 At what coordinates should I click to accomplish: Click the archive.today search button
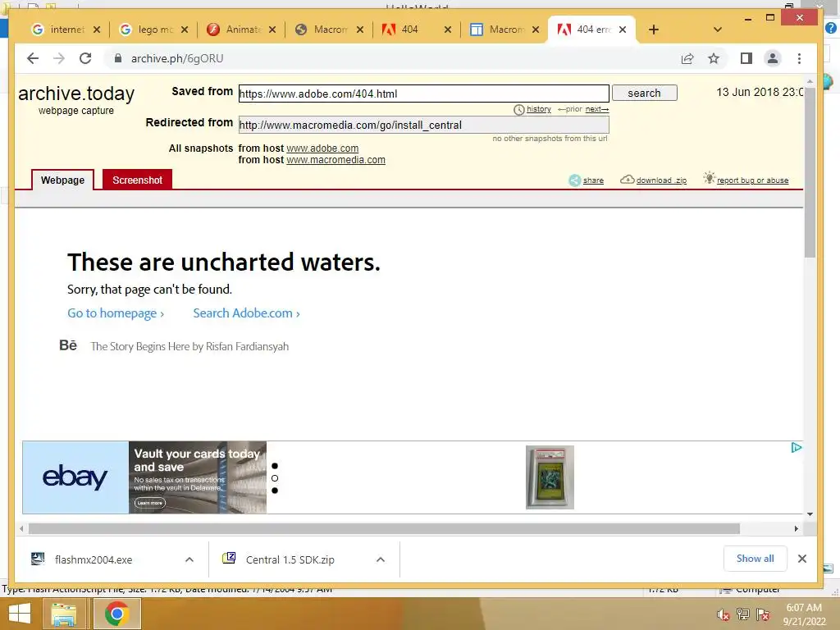coord(645,94)
